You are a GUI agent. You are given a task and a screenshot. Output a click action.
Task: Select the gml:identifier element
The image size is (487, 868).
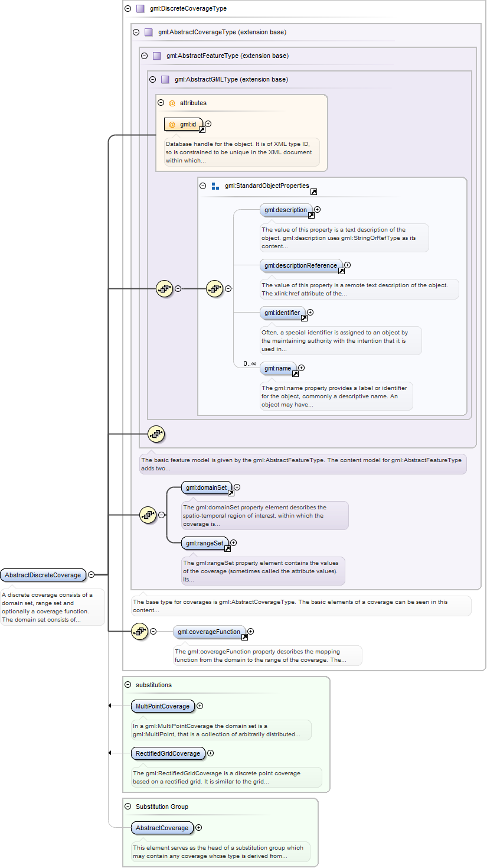click(282, 313)
